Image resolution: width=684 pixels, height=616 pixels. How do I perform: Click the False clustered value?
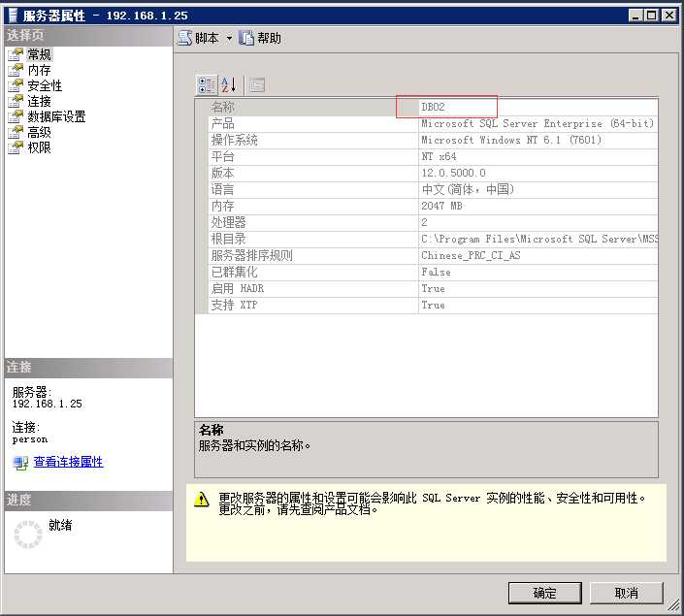(436, 273)
